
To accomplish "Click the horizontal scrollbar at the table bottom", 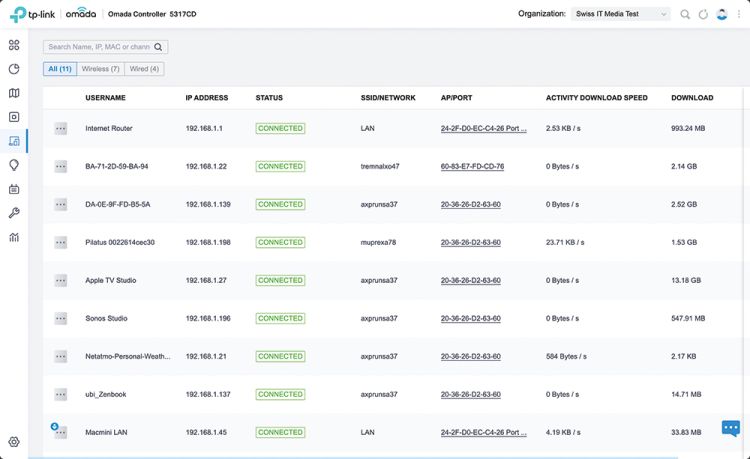I will [353, 457].
